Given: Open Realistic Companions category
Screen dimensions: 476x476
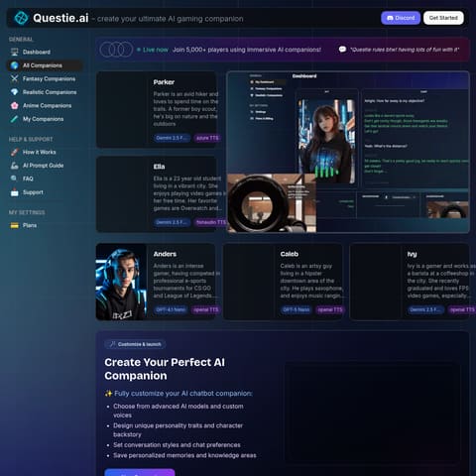Looking at the screenshot, I should (45, 92).
